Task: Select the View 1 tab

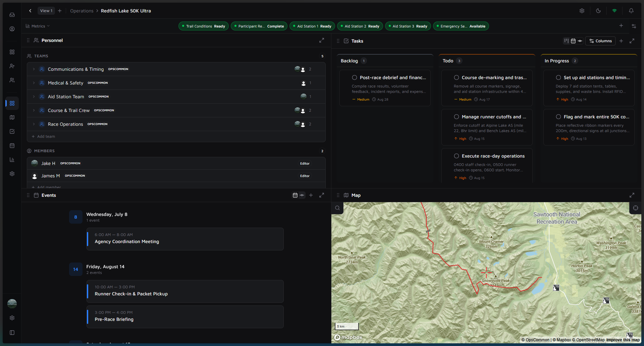Action: point(46,10)
